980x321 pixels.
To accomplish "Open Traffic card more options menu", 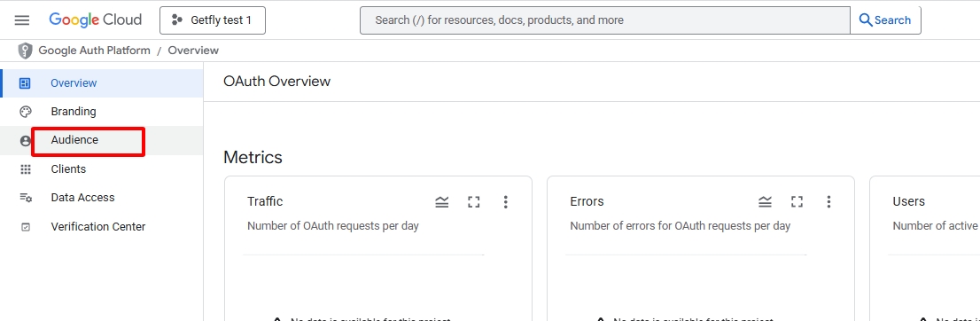I will (x=506, y=201).
